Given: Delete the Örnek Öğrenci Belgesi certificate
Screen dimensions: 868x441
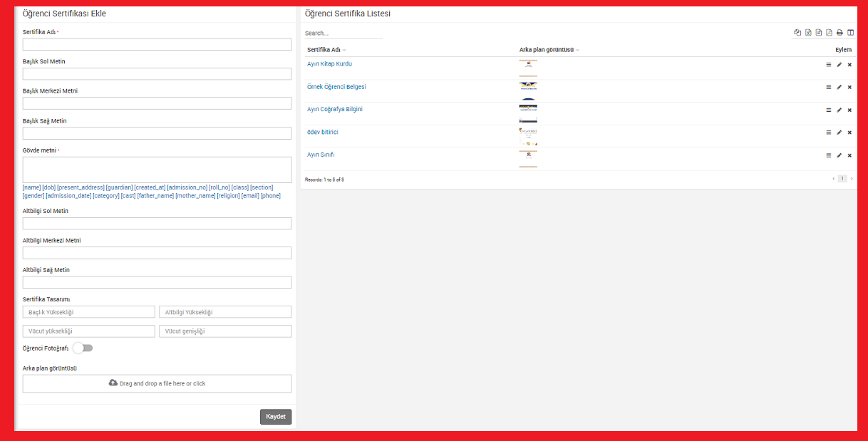Looking at the screenshot, I should 849,87.
